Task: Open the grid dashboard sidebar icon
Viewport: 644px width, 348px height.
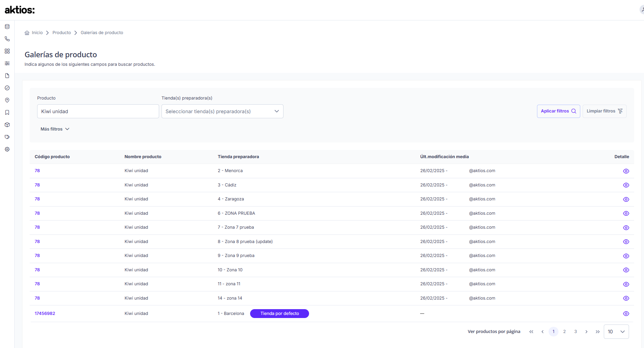Action: [7, 51]
